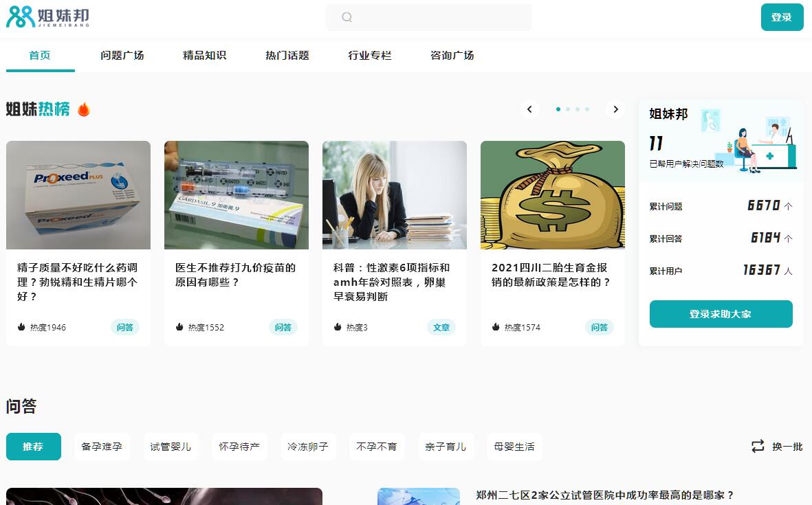This screenshot has width=812, height=505.
Task: Open the 九价疫苗 article title link
Action: pos(235,275)
